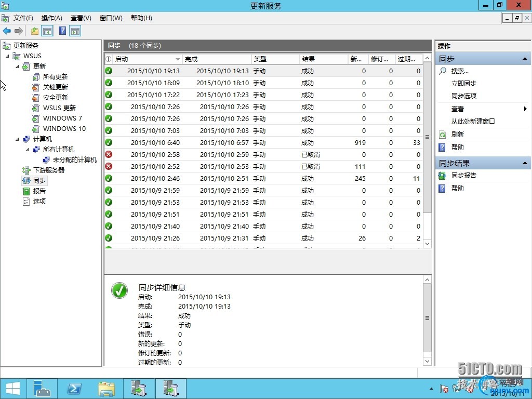Click the details pane's vertical scrollbar thumb

coord(427,318)
